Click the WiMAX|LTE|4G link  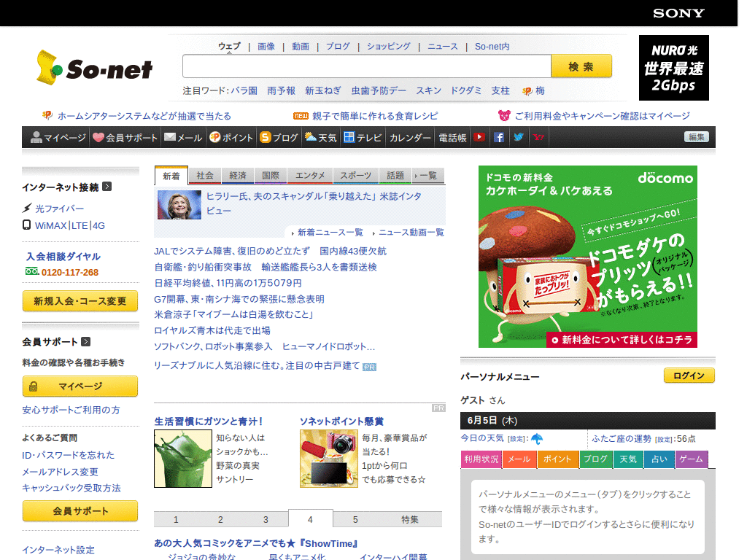coord(70,225)
